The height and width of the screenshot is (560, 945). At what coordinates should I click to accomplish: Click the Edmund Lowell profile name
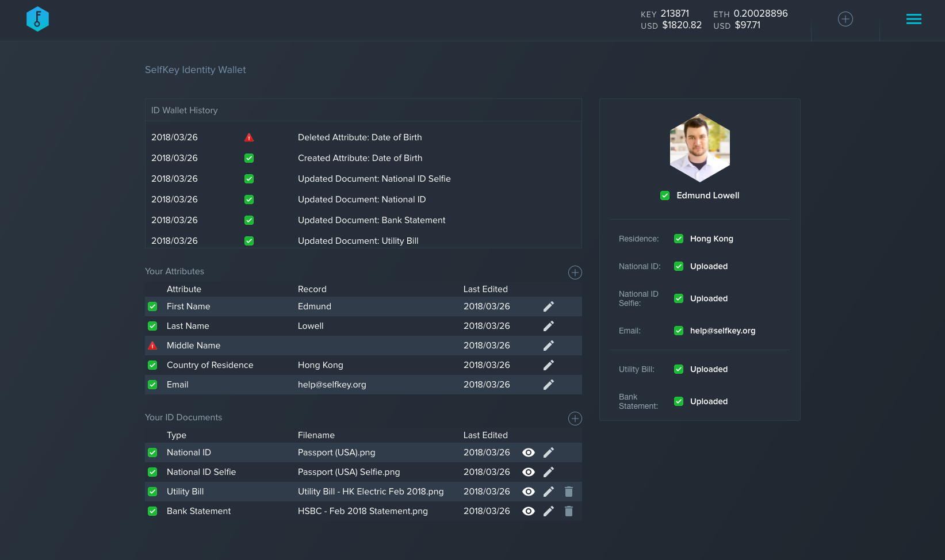[708, 195]
